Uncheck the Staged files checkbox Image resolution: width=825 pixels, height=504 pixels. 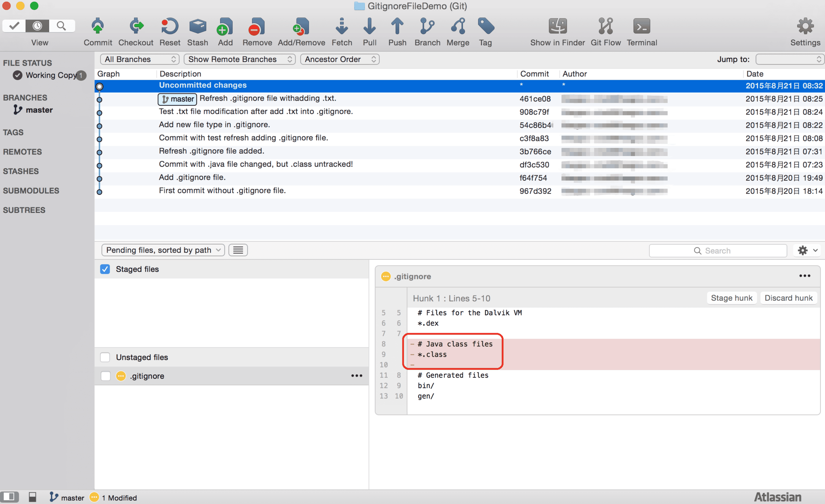pyautogui.click(x=105, y=269)
